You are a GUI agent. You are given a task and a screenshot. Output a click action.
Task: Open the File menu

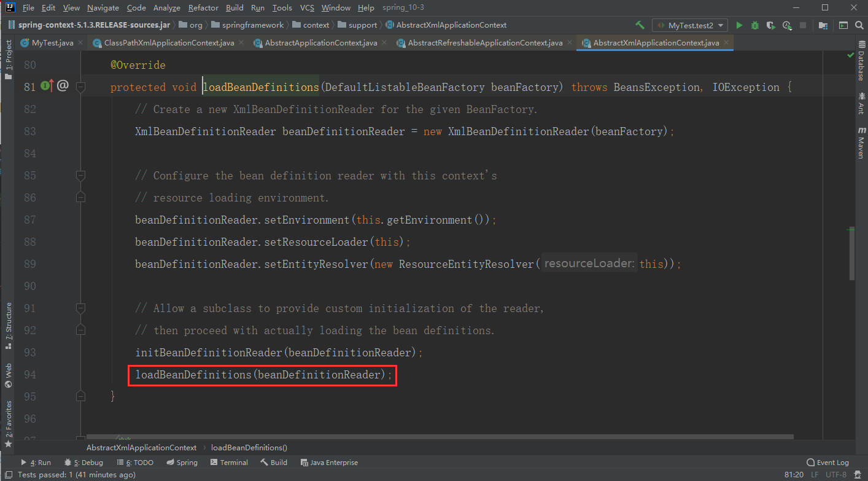coord(28,8)
